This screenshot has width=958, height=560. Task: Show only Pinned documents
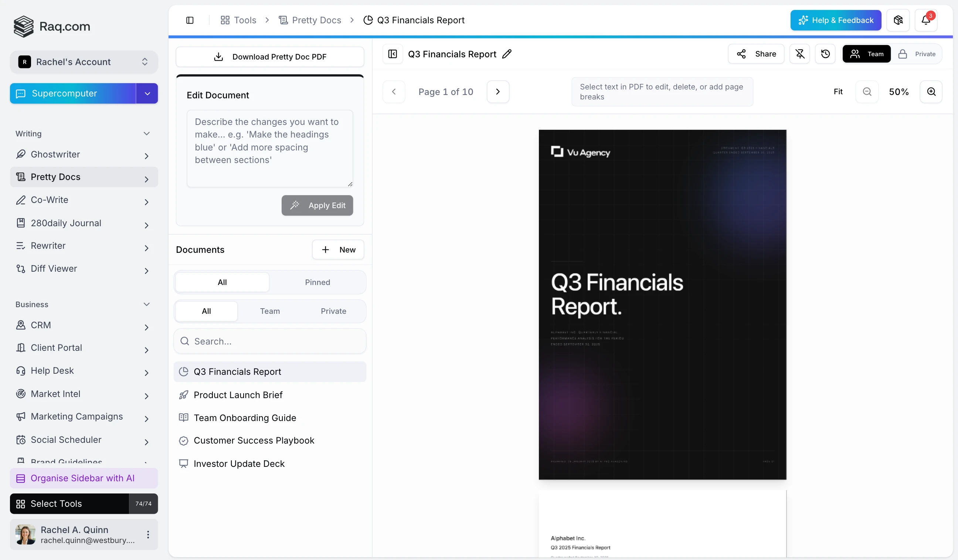(317, 282)
